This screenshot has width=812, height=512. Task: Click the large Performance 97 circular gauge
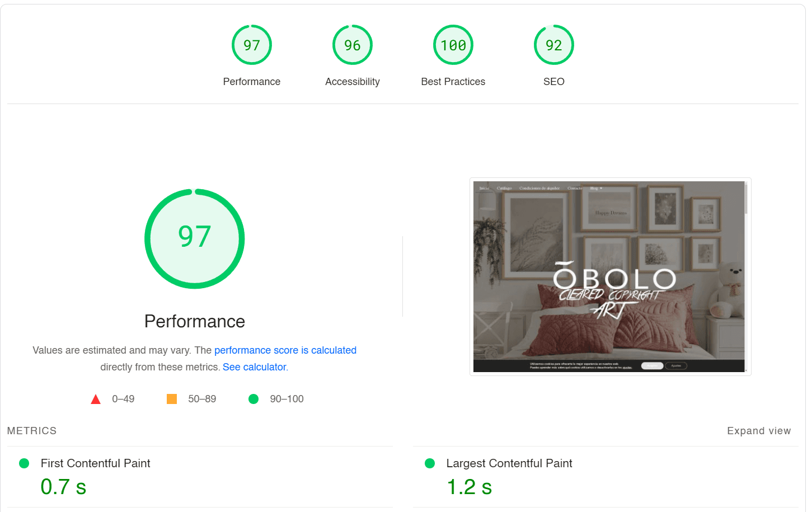point(195,238)
